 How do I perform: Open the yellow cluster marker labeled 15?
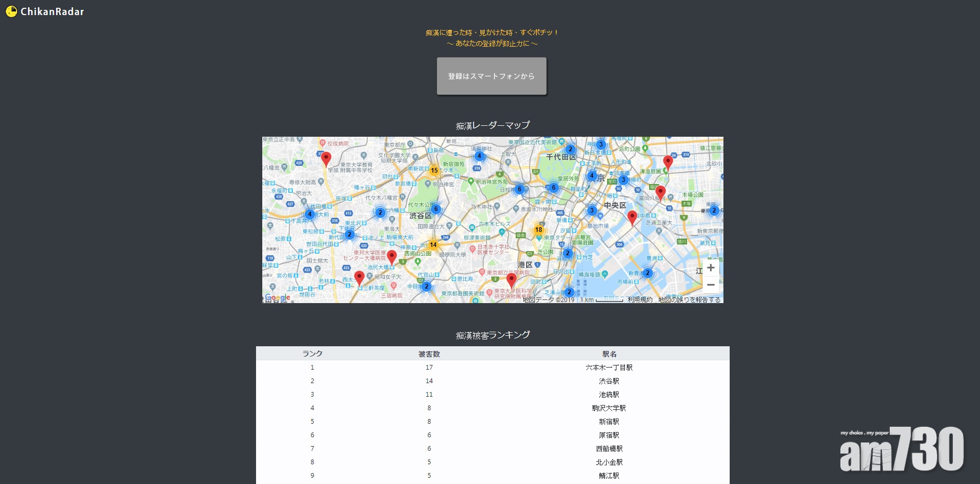point(434,171)
